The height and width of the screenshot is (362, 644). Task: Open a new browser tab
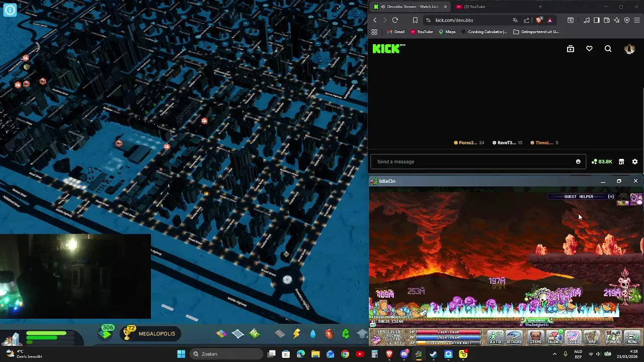540,7
